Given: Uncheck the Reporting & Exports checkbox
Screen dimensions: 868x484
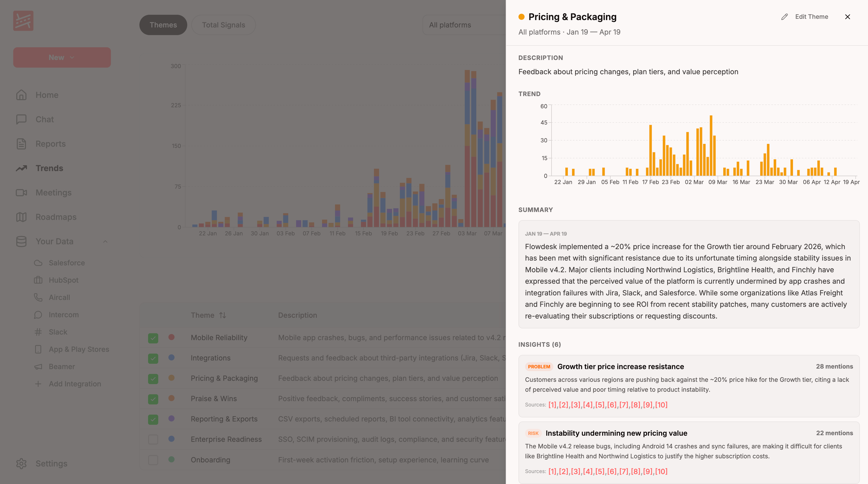Looking at the screenshot, I should [x=153, y=419].
